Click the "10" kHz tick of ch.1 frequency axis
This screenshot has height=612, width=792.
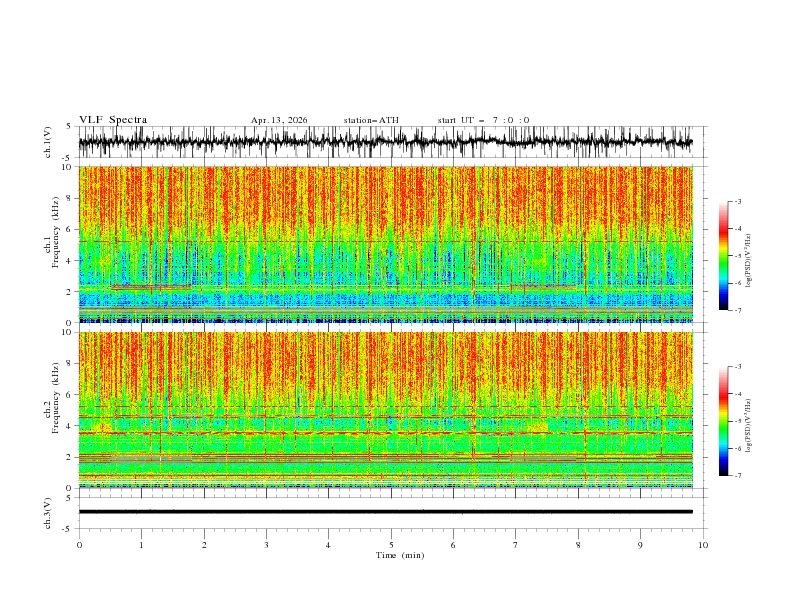coord(67,167)
